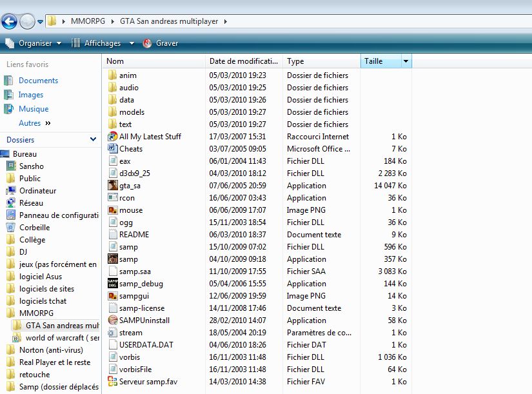Select the samp application icon (357 Ko)

[x=113, y=259]
